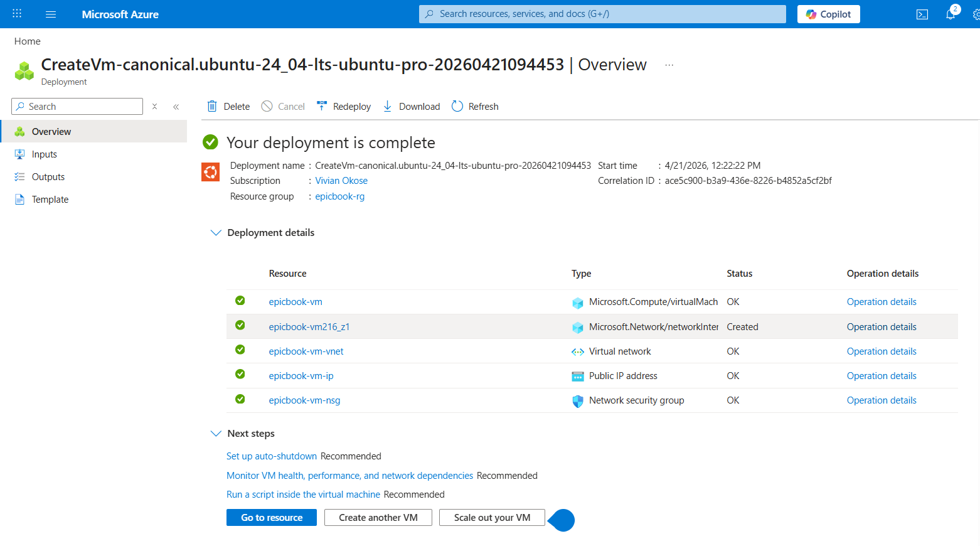Open Operation details for epicbook-vm-nsg

(x=881, y=400)
